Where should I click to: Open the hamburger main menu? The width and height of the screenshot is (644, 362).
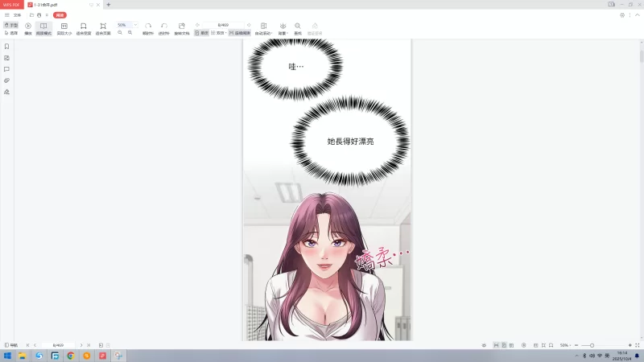click(x=6, y=15)
